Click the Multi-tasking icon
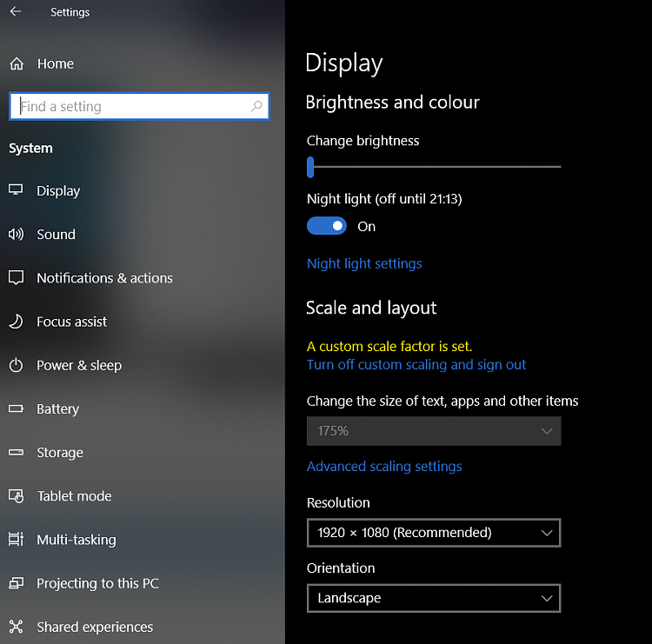652x644 pixels. coord(17,539)
